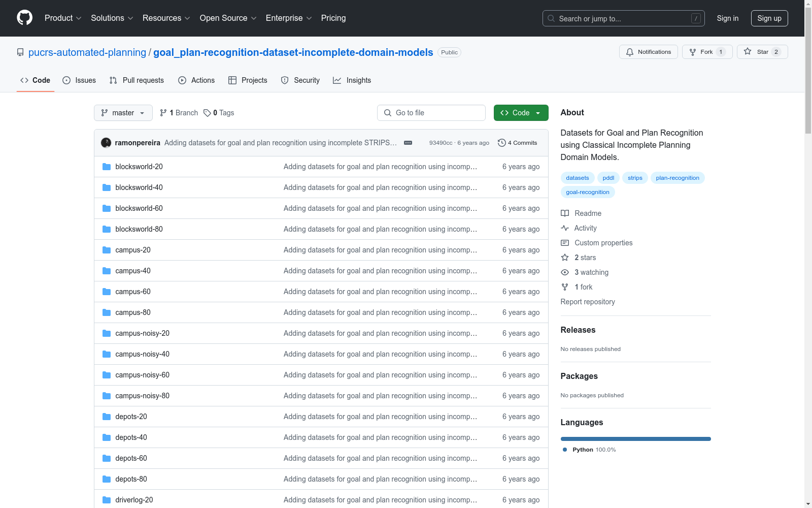This screenshot has width=812, height=508.
Task: Open the GitHub homepage logo
Action: [x=24, y=18]
